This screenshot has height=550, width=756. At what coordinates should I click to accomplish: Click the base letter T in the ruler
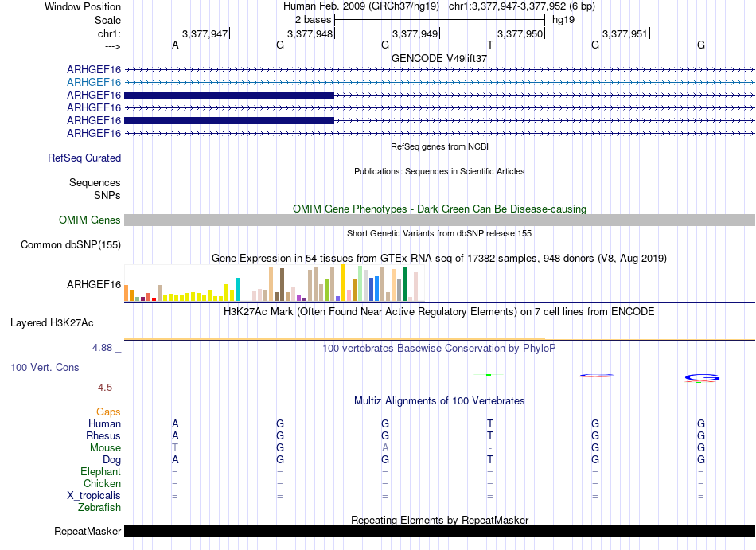tap(490, 45)
